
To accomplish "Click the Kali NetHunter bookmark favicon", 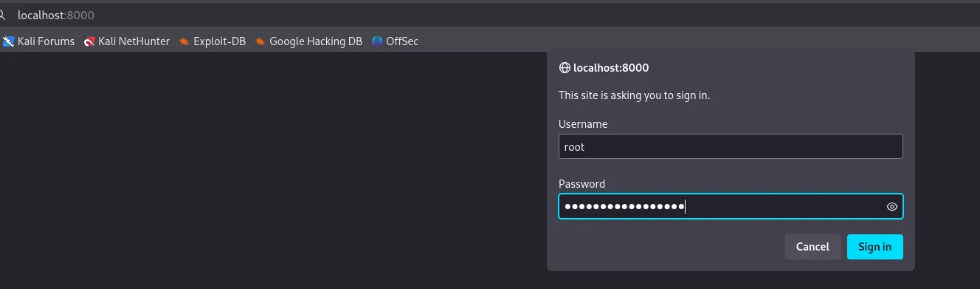I will tap(89, 41).
